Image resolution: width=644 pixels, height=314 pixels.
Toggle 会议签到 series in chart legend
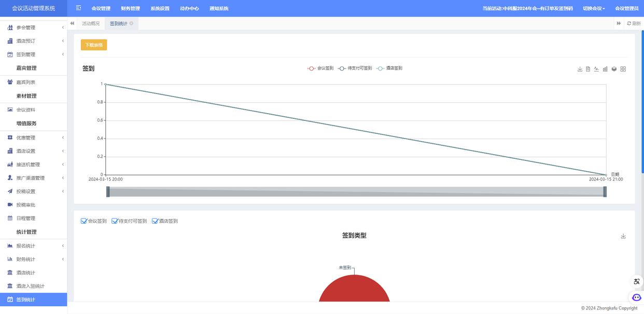click(x=320, y=69)
